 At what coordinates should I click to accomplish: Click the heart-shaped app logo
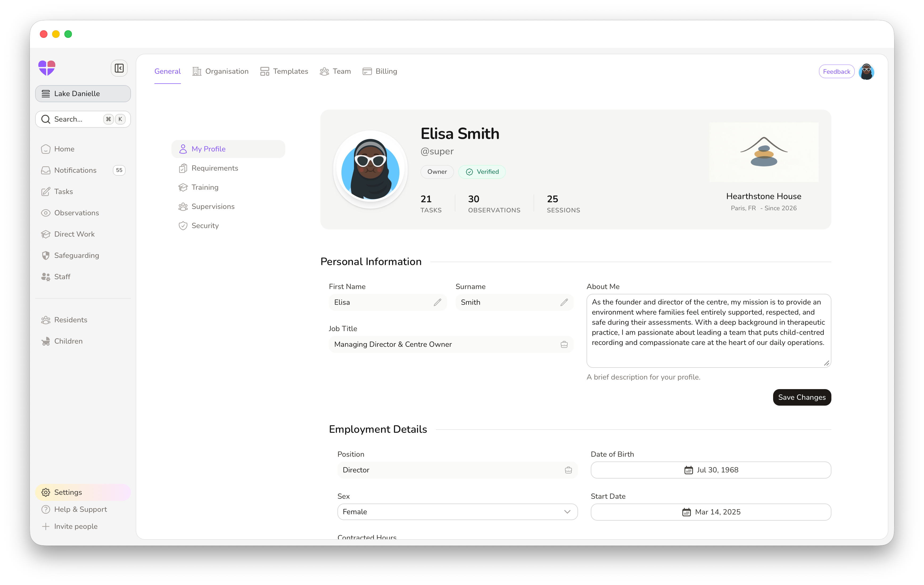(x=47, y=68)
